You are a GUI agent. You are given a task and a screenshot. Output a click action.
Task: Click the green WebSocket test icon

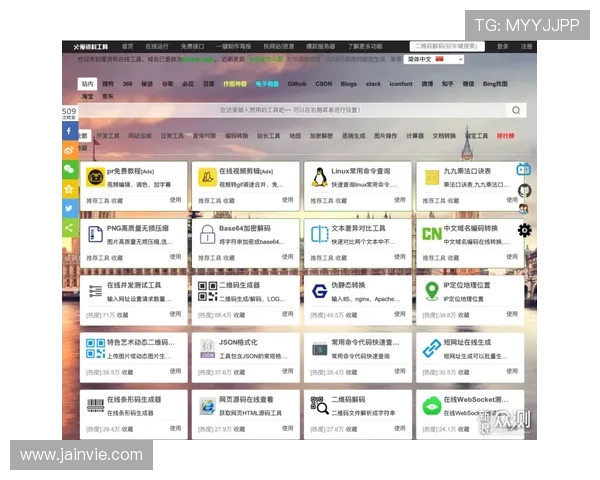tap(432, 406)
